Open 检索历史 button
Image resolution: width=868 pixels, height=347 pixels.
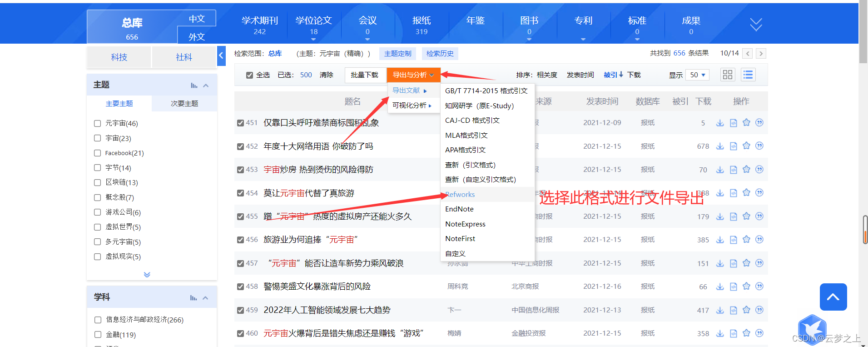(440, 54)
